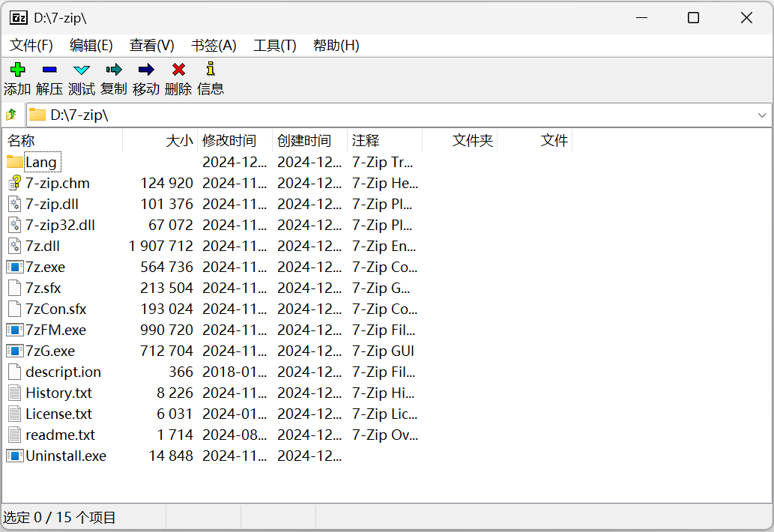Screen dimensions: 774x532
Task: Open the 帮助(H) menu
Action: (x=336, y=46)
